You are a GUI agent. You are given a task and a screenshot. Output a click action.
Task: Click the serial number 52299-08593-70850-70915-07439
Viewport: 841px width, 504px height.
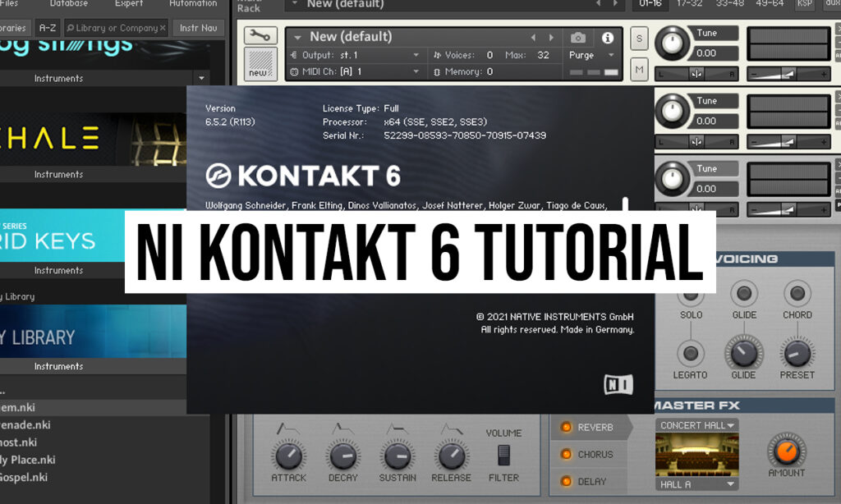point(465,135)
